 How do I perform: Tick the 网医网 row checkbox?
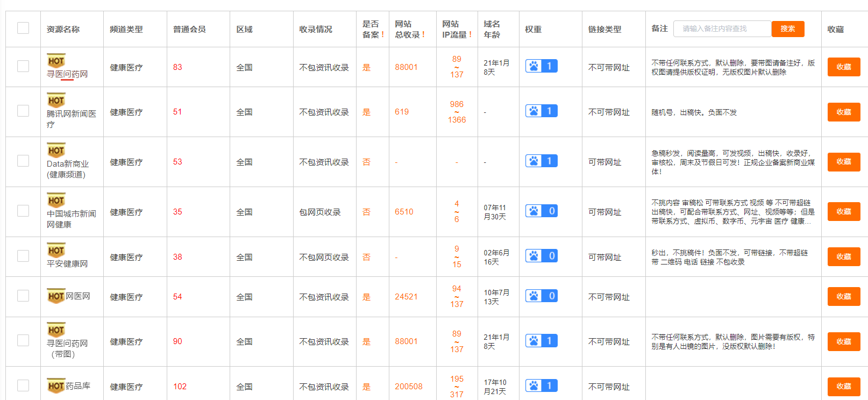tap(23, 296)
